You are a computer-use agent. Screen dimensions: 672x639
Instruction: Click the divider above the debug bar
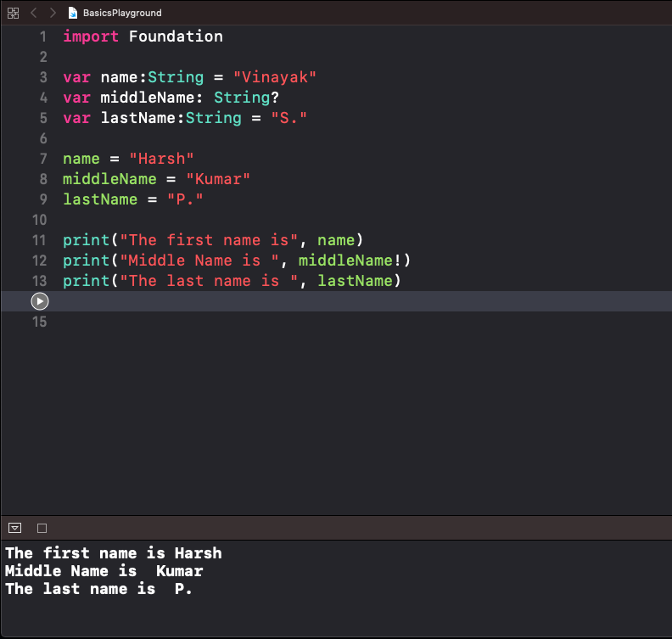(336, 515)
